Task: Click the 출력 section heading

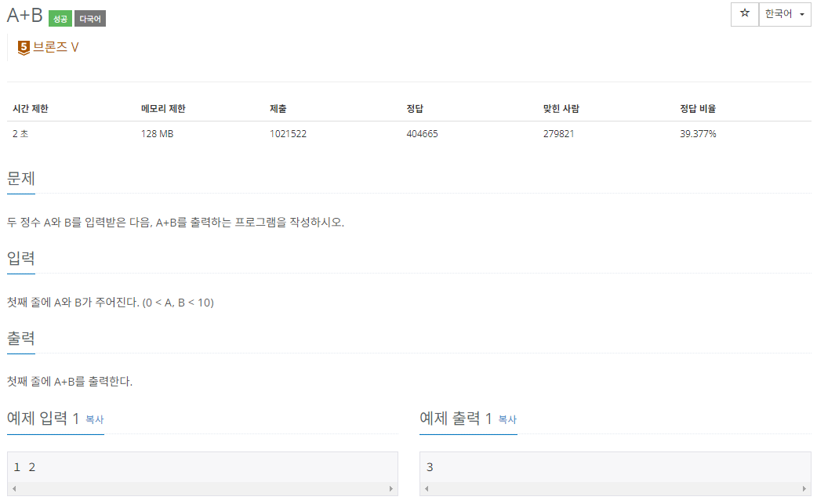Action: click(21, 339)
